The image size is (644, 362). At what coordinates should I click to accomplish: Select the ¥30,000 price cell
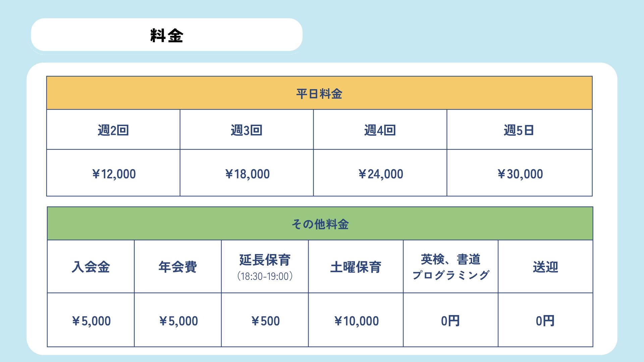point(520,174)
